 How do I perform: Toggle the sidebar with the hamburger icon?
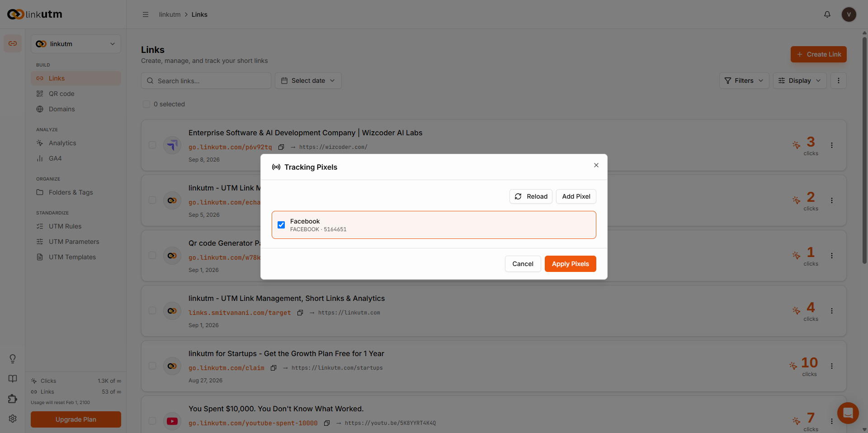tap(146, 14)
